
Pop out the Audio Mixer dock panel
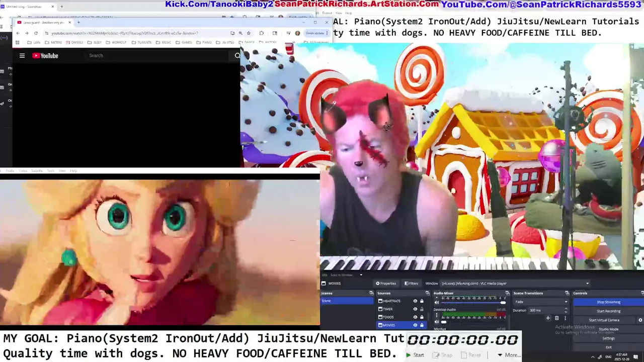click(507, 293)
